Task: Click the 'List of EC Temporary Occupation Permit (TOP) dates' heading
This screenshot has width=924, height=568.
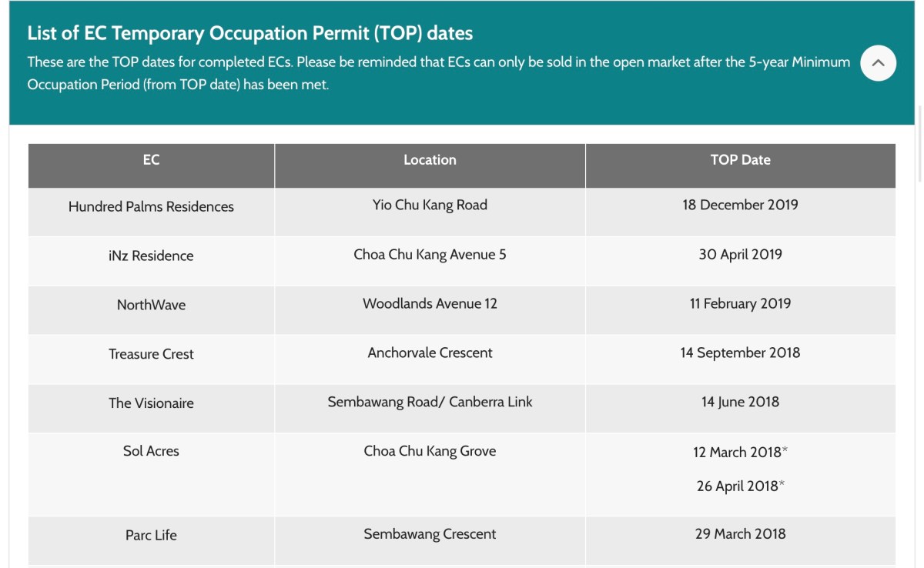Action: point(249,33)
